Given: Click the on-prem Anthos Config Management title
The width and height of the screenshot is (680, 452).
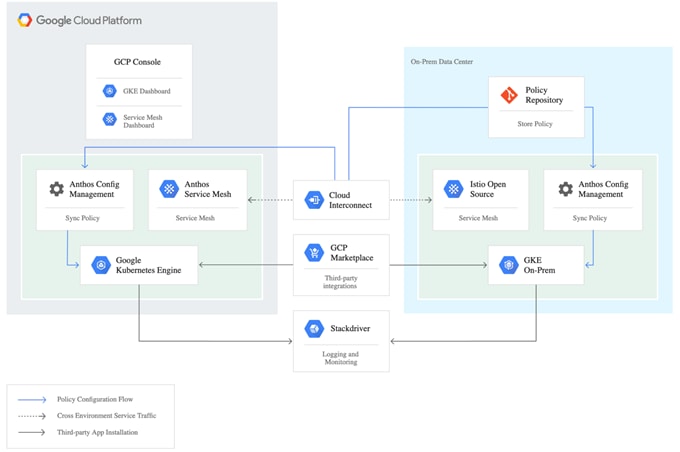Looking at the screenshot, I should [603, 189].
